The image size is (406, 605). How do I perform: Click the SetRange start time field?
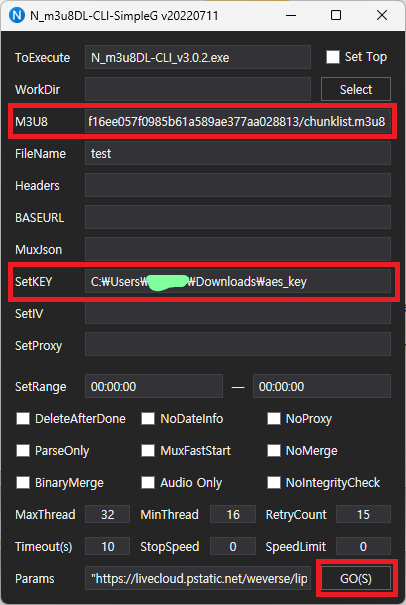pyautogui.click(x=154, y=386)
